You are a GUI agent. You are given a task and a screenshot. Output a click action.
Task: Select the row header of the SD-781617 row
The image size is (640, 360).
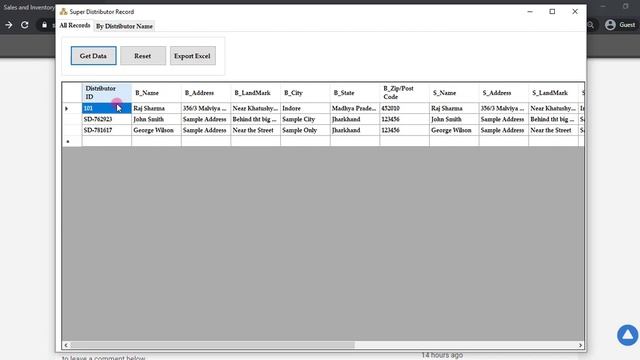pos(72,130)
